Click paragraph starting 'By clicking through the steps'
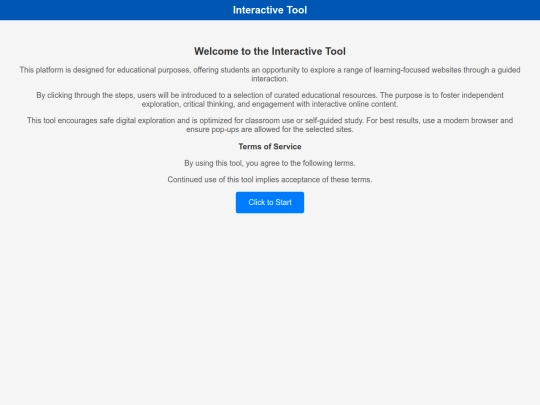Image resolution: width=540 pixels, height=405 pixels. pyautogui.click(x=270, y=100)
